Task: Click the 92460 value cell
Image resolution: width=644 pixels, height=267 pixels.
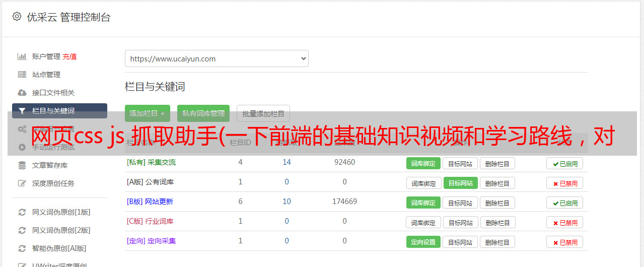Action: point(344,162)
